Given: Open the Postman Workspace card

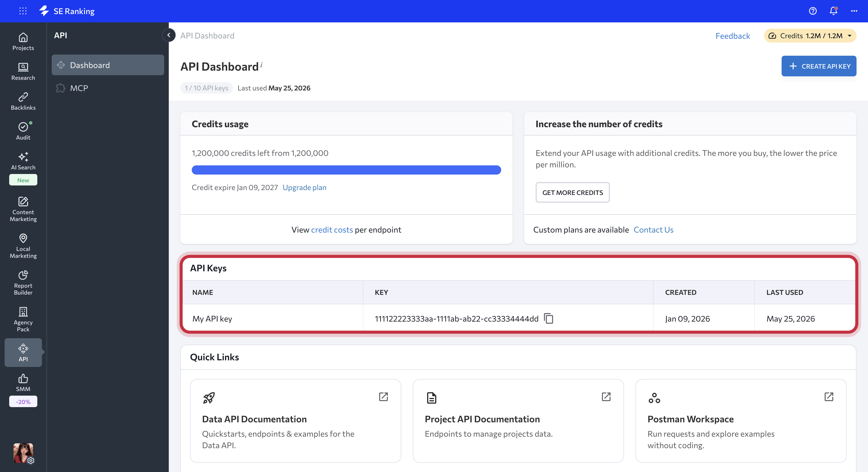Looking at the screenshot, I should [741, 420].
